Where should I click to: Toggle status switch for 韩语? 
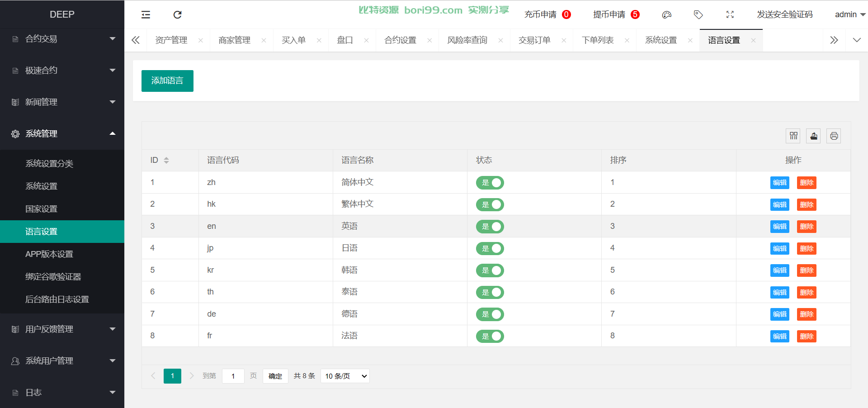coord(490,270)
